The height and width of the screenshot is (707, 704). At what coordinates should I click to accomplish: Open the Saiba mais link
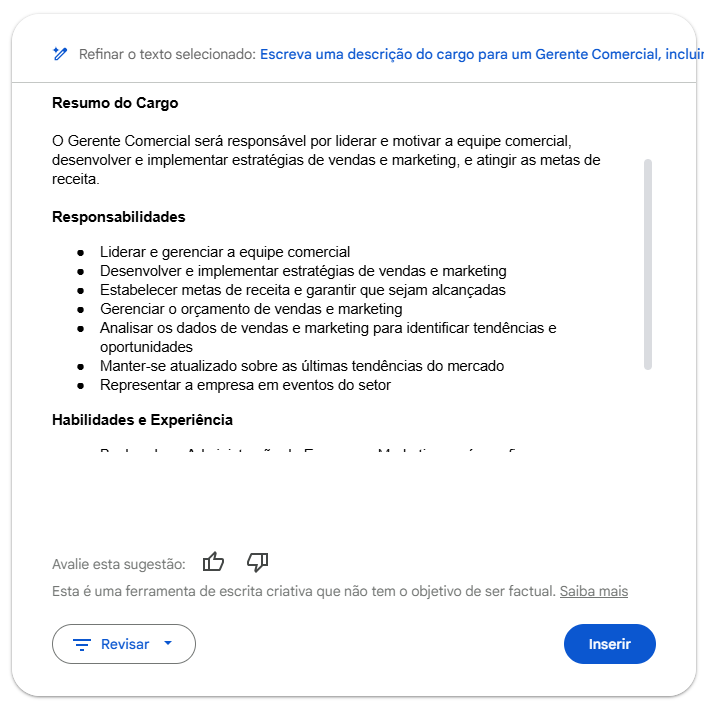pos(593,591)
